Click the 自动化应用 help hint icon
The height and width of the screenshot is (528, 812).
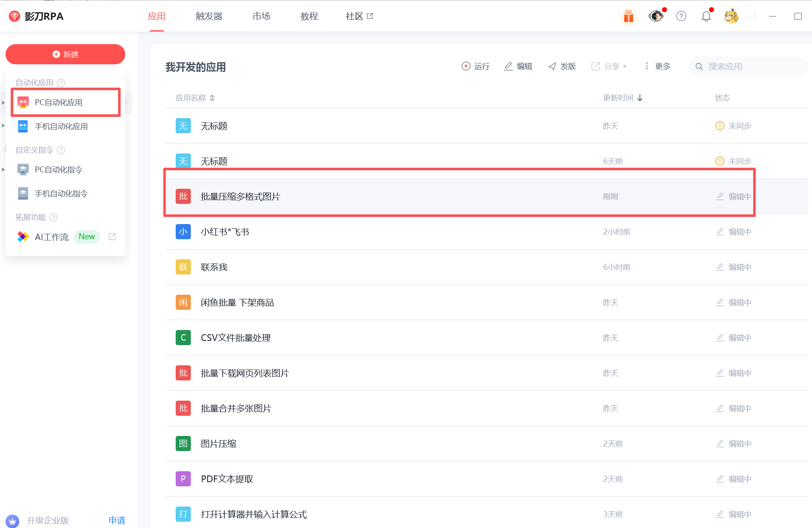click(61, 83)
